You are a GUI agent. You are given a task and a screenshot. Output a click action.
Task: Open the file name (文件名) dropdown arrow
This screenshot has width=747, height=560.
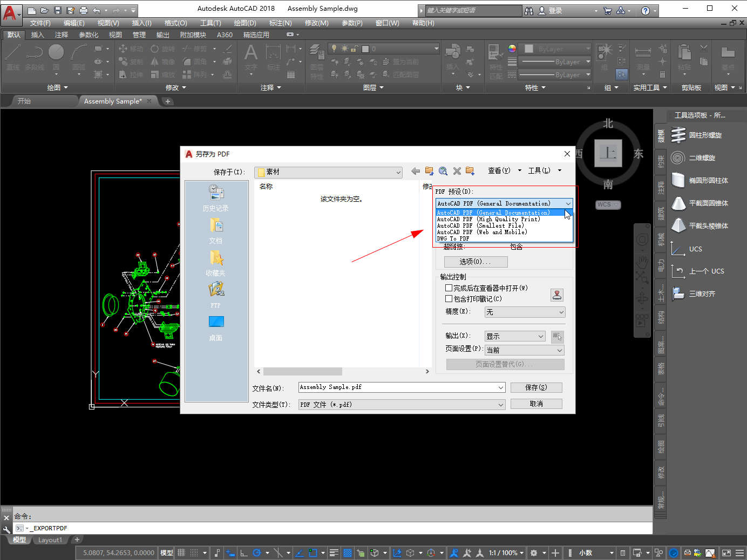click(x=501, y=387)
